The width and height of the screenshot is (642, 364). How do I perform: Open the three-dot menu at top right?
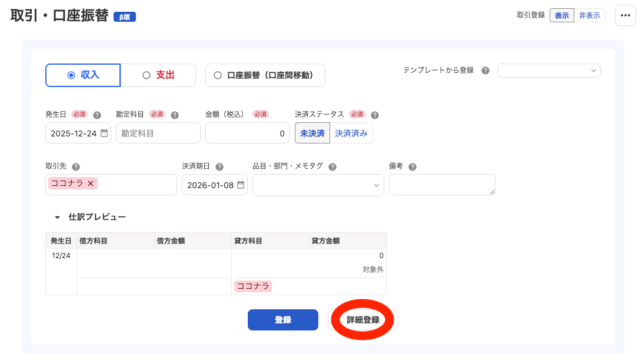pyautogui.click(x=625, y=15)
